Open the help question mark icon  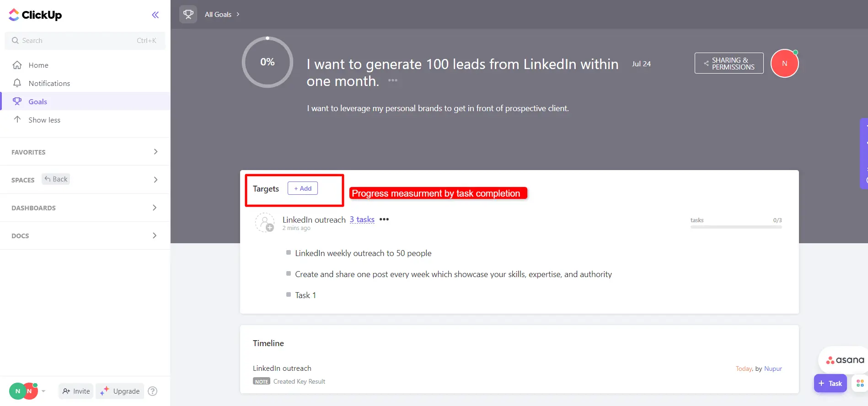click(x=153, y=391)
